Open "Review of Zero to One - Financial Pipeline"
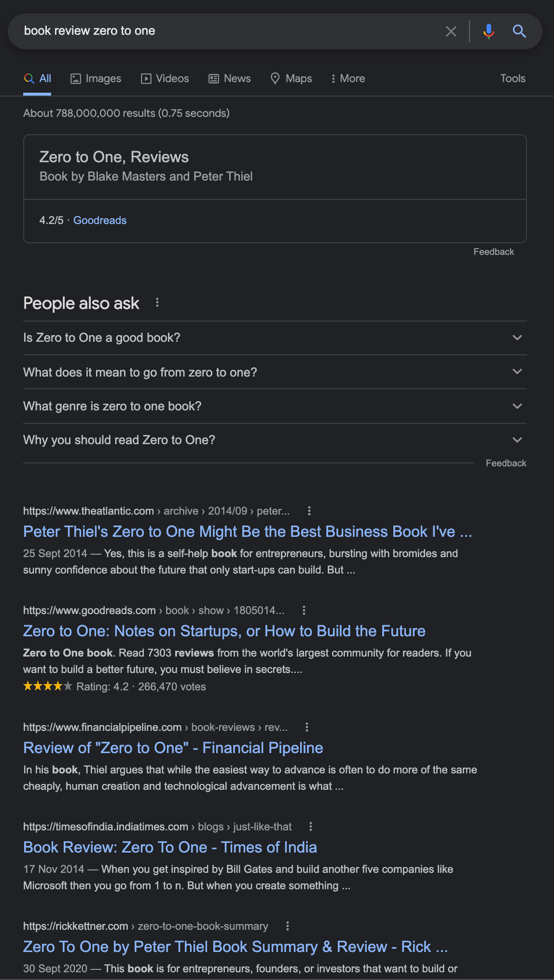Image resolution: width=554 pixels, height=980 pixels. click(173, 748)
